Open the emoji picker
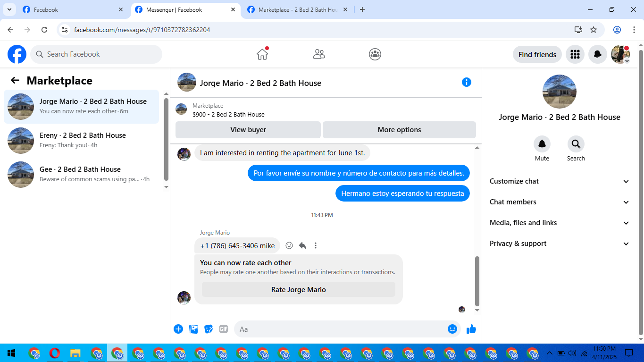The image size is (644, 362). click(x=452, y=329)
